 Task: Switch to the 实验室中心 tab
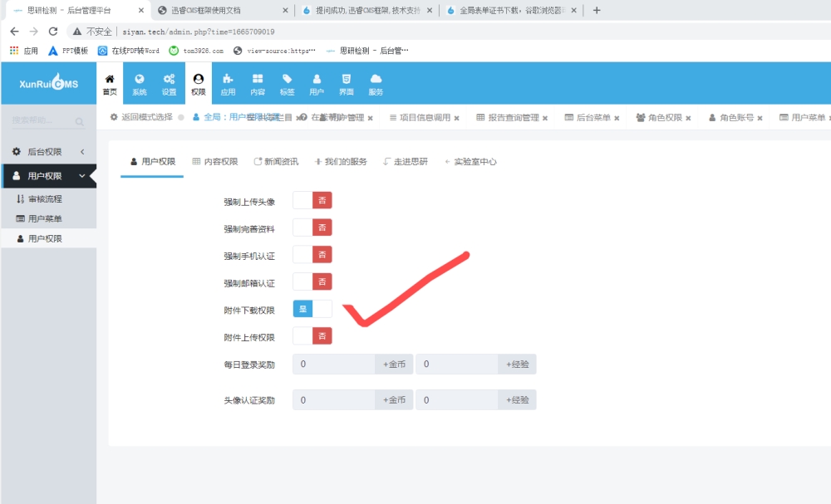470,161
